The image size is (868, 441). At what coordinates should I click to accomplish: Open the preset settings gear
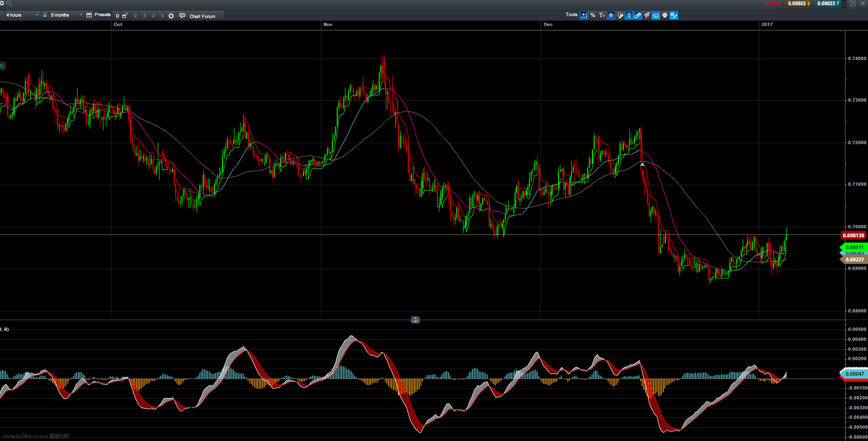[x=171, y=16]
